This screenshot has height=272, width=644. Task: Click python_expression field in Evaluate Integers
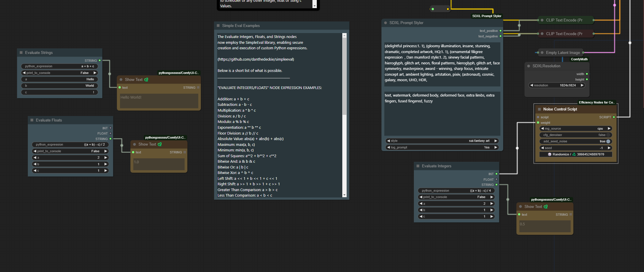click(x=456, y=191)
